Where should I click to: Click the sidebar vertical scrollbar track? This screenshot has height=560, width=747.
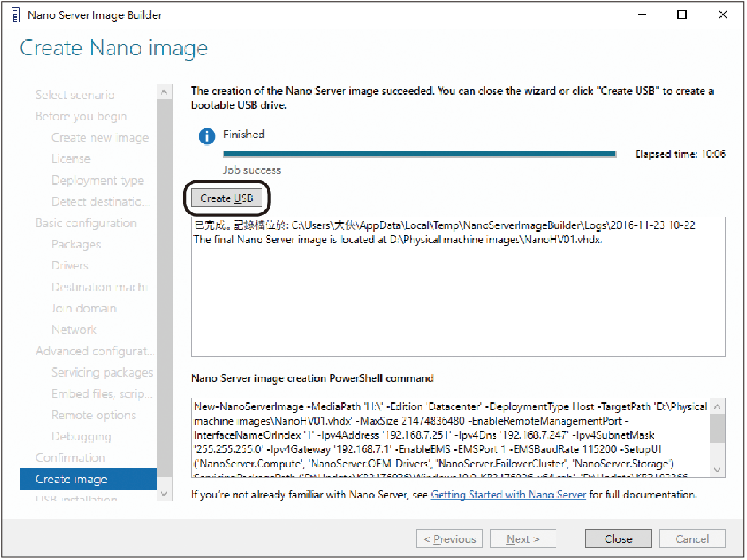coord(164,293)
